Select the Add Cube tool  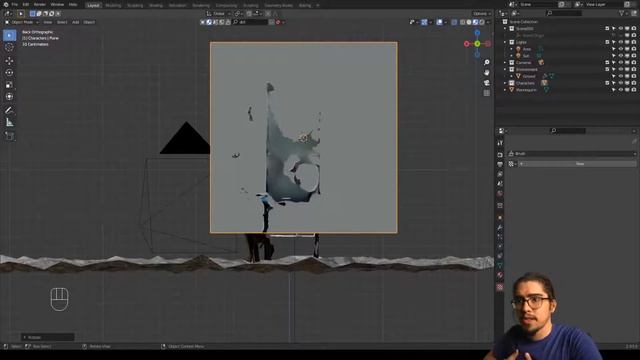pyautogui.click(x=9, y=136)
